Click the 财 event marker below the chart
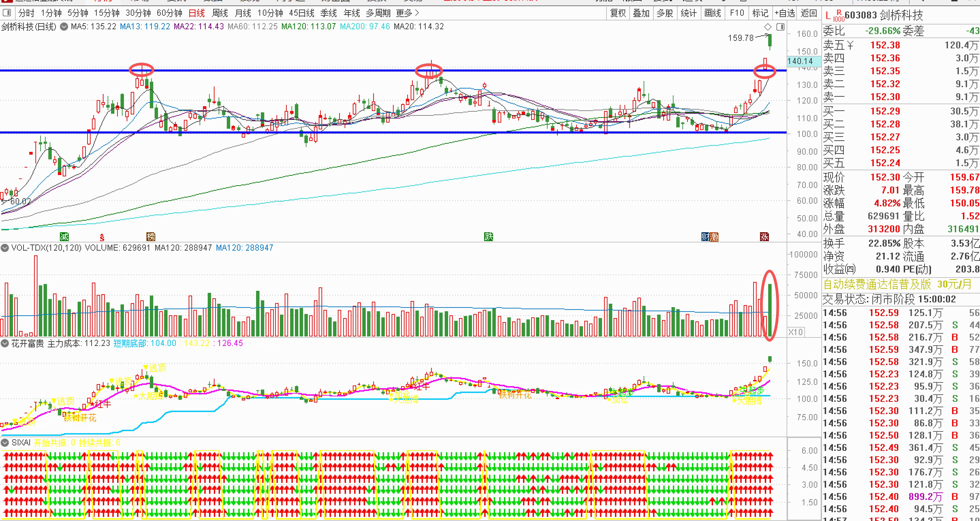The height and width of the screenshot is (521, 980). [705, 237]
